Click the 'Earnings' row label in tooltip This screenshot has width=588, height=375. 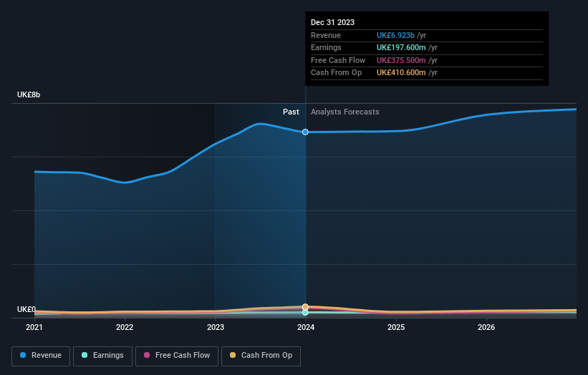[327, 47]
